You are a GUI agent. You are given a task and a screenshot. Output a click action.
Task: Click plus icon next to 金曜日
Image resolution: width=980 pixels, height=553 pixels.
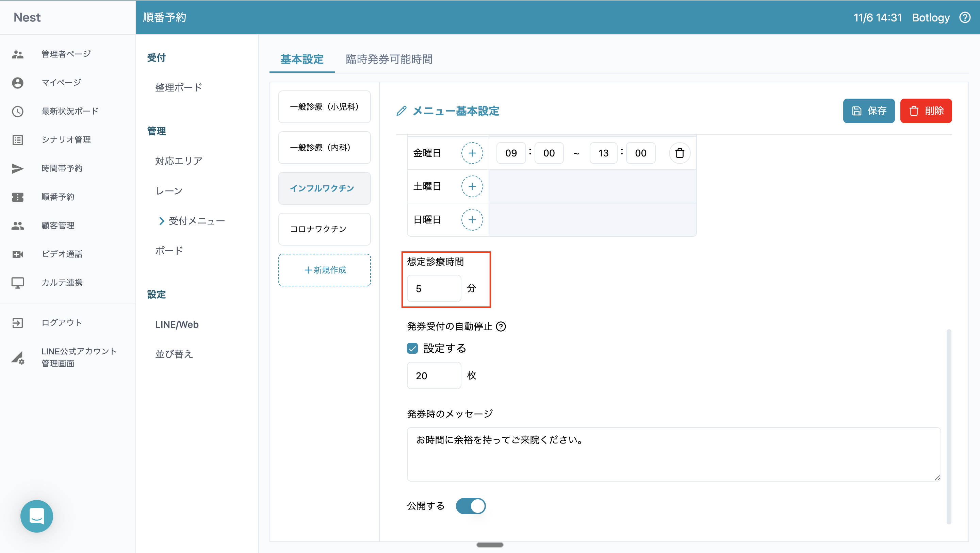472,153
